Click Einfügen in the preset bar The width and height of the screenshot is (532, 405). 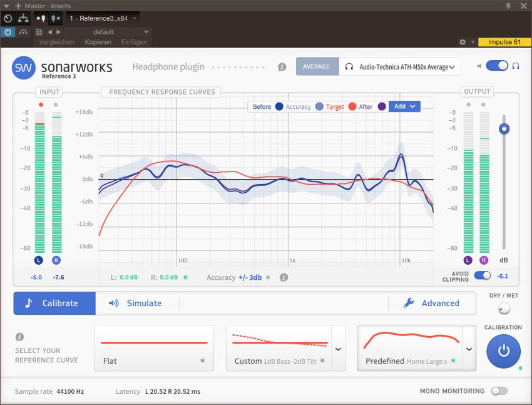[x=134, y=42]
